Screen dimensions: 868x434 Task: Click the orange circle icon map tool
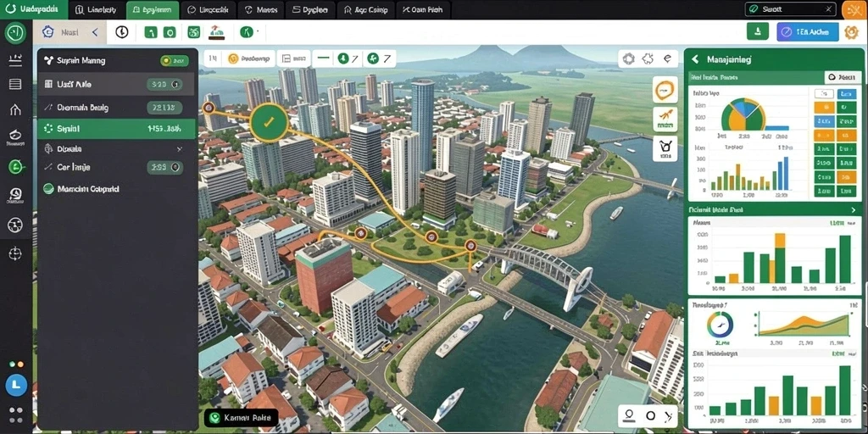(665, 90)
